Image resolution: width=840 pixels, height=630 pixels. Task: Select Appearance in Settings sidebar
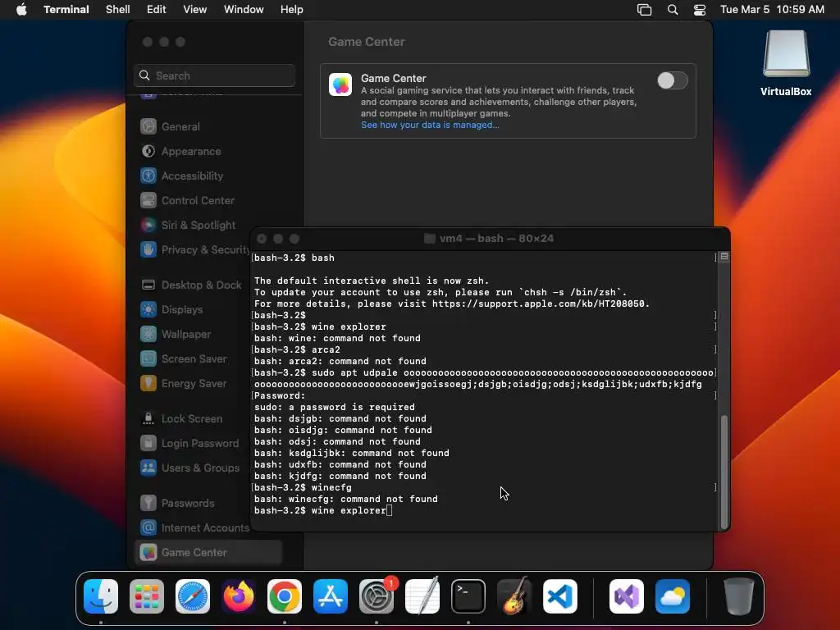(x=210, y=151)
